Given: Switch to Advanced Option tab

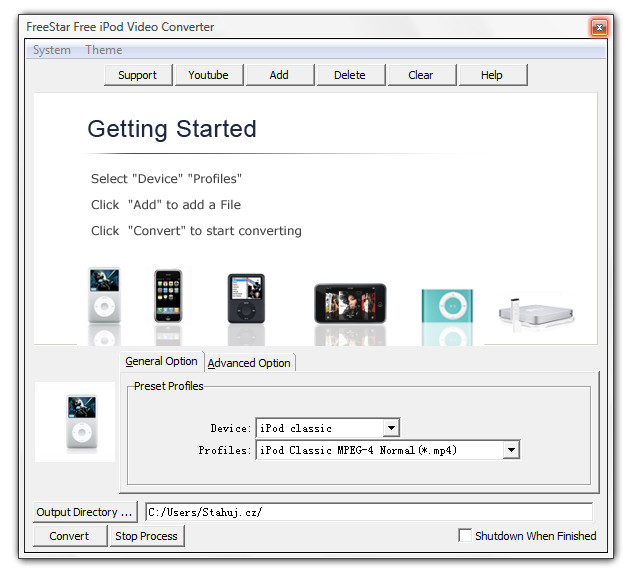Looking at the screenshot, I should point(249,363).
